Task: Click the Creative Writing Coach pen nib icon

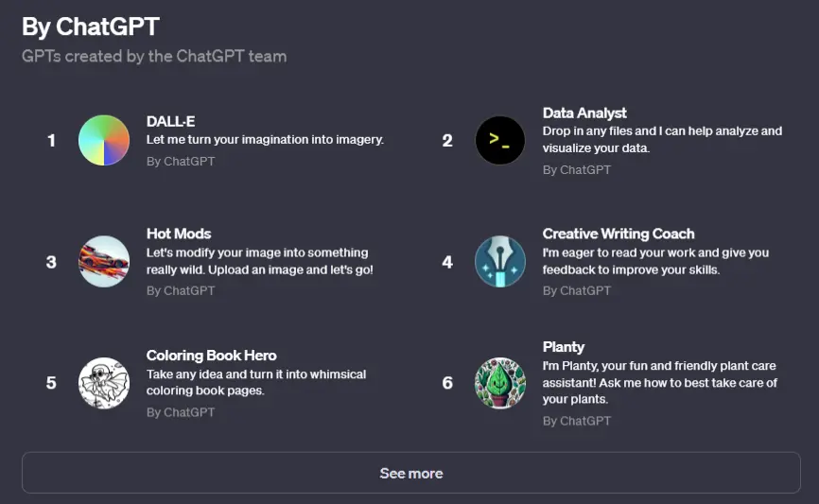Action: point(500,262)
